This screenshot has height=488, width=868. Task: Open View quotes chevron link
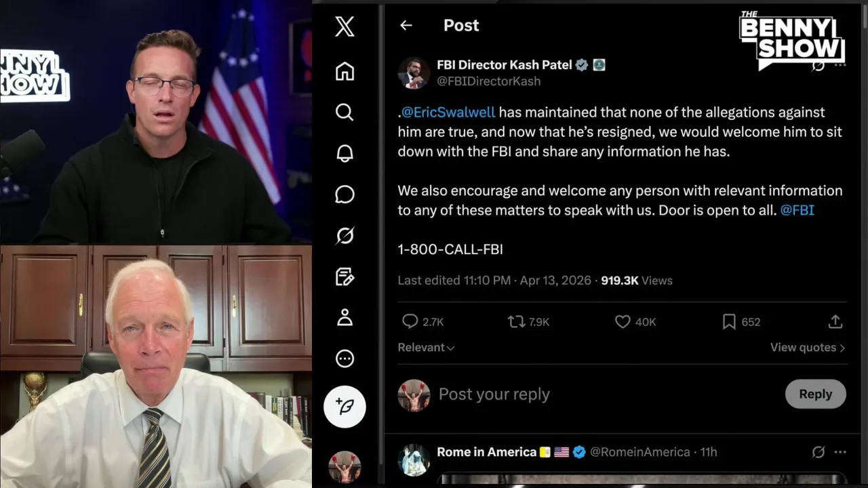(x=807, y=348)
